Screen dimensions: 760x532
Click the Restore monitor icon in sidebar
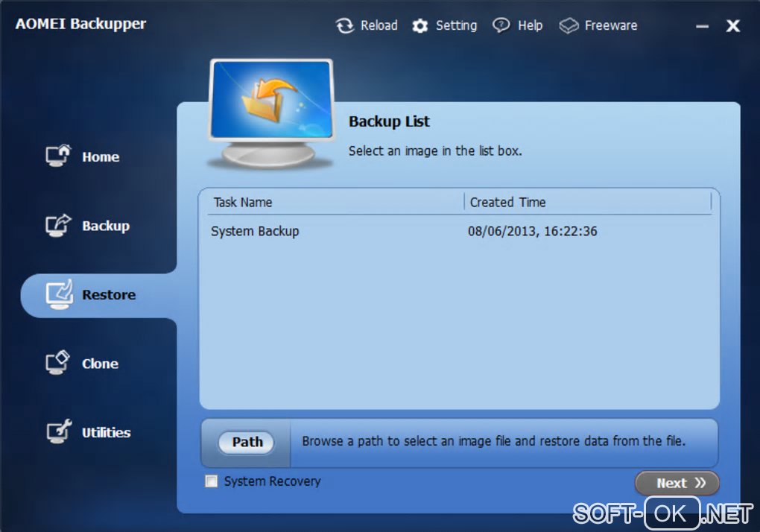tap(59, 294)
